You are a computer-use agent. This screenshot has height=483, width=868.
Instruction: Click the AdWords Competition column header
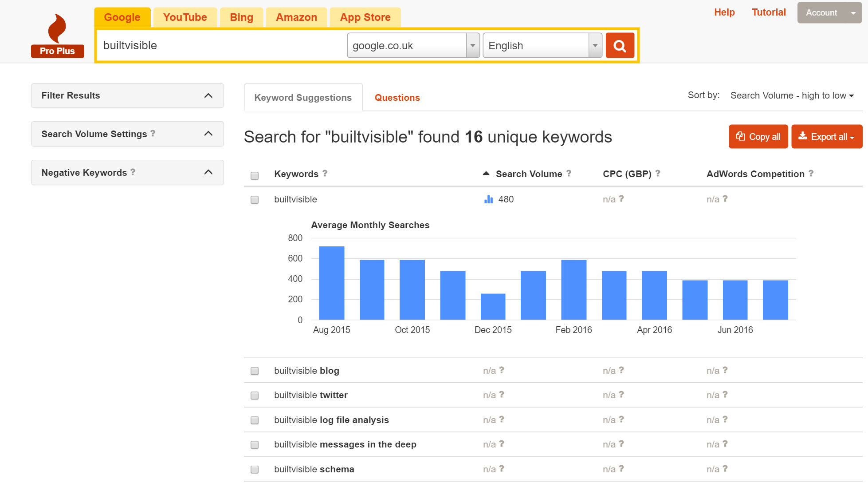(x=755, y=174)
